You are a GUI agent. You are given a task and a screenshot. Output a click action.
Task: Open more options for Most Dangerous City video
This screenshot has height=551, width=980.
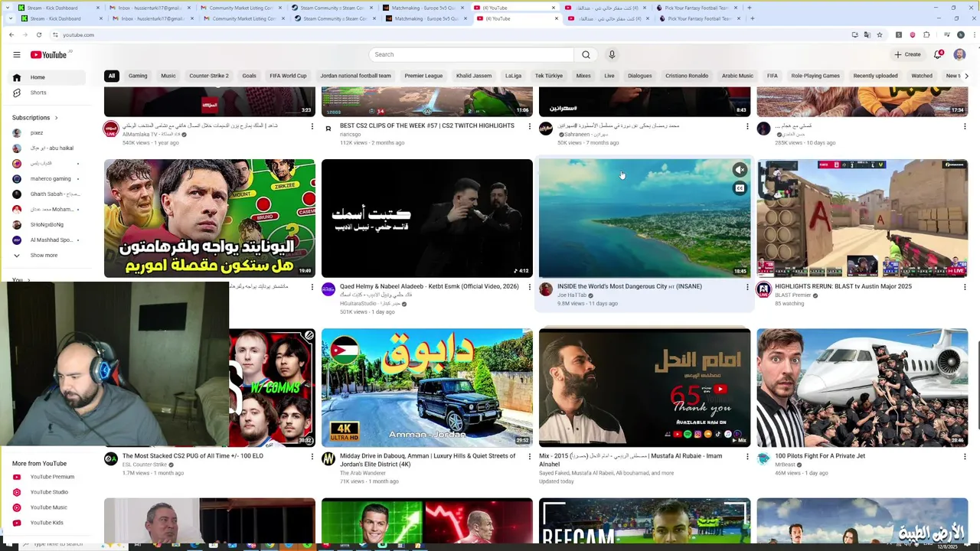tap(747, 287)
